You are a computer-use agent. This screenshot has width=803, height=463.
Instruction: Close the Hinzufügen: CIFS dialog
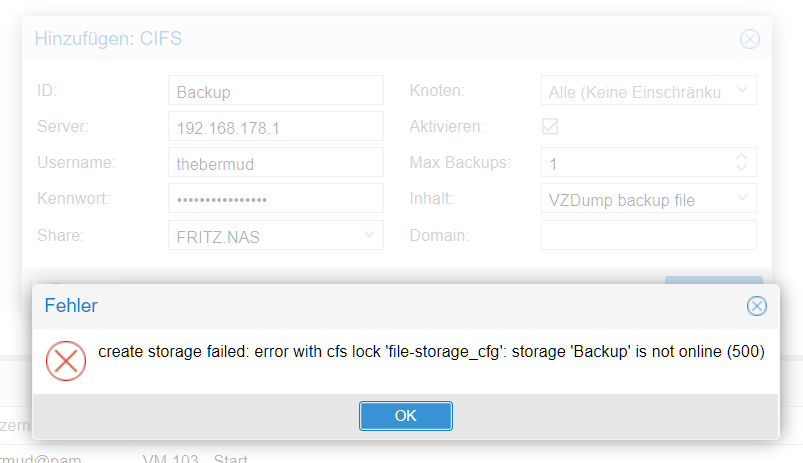click(x=750, y=39)
